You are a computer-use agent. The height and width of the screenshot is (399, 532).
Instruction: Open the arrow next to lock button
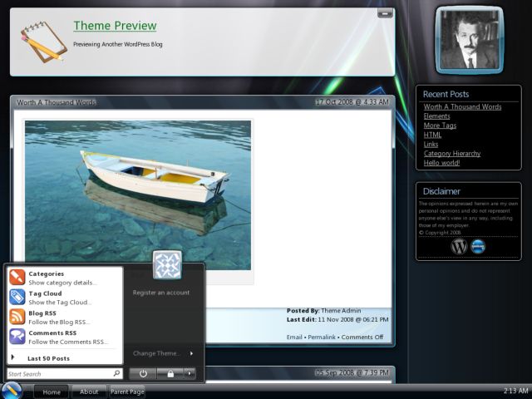(x=190, y=373)
